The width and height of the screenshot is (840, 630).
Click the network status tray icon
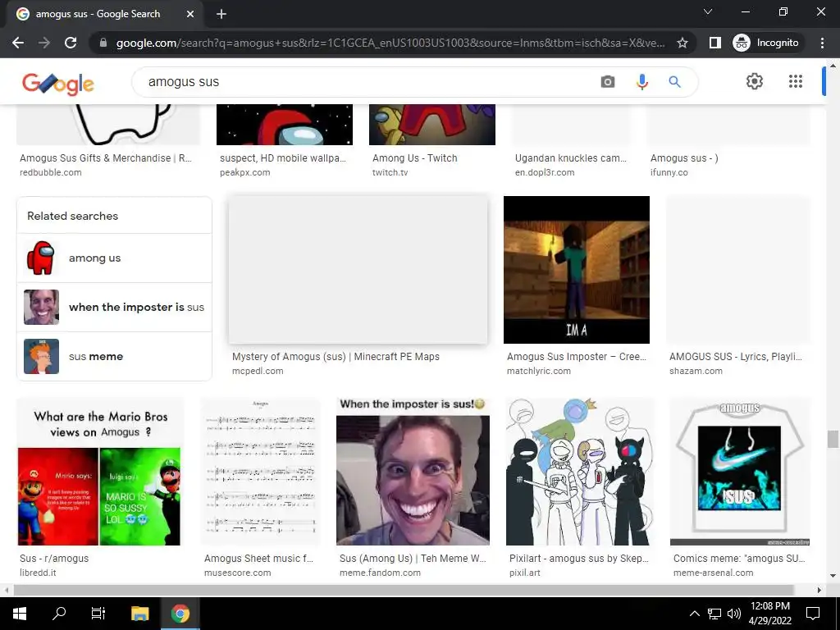click(x=714, y=614)
